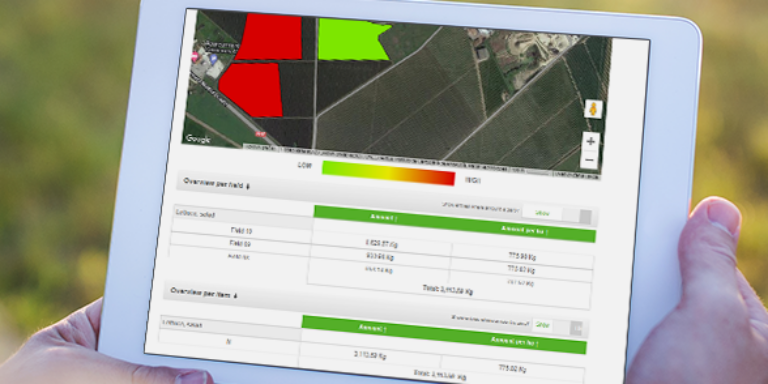Click the low-to-high color gradient legend

(388, 173)
